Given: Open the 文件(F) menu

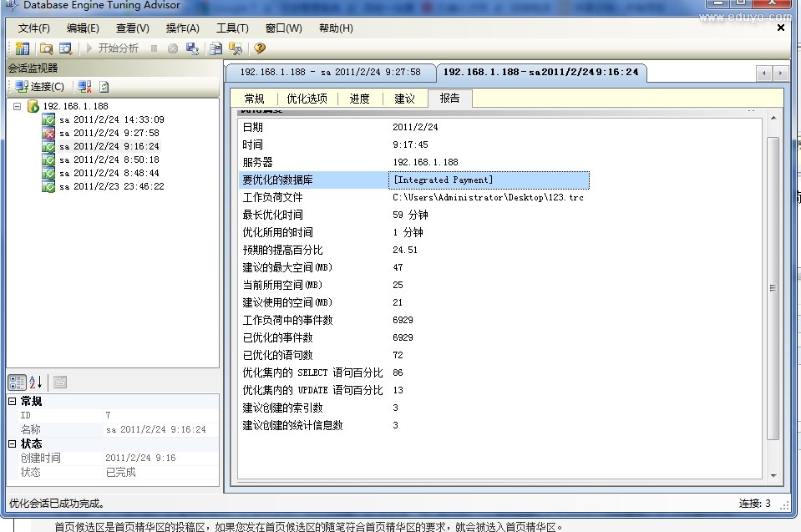Looking at the screenshot, I should [34, 28].
